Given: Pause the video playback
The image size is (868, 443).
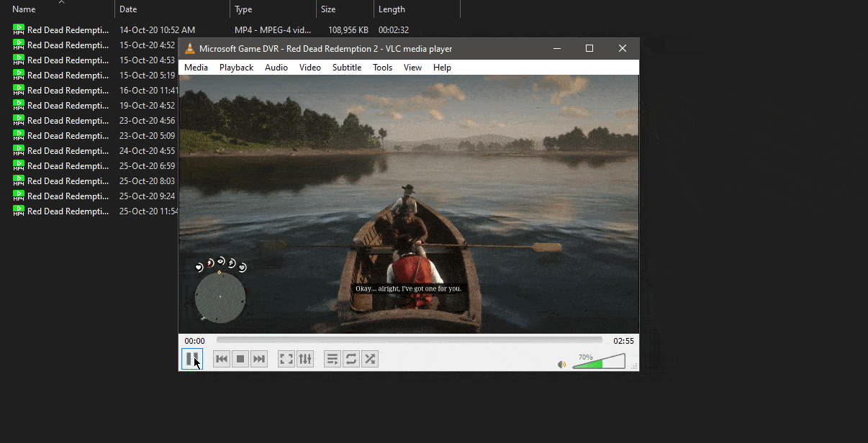Looking at the screenshot, I should 192,359.
